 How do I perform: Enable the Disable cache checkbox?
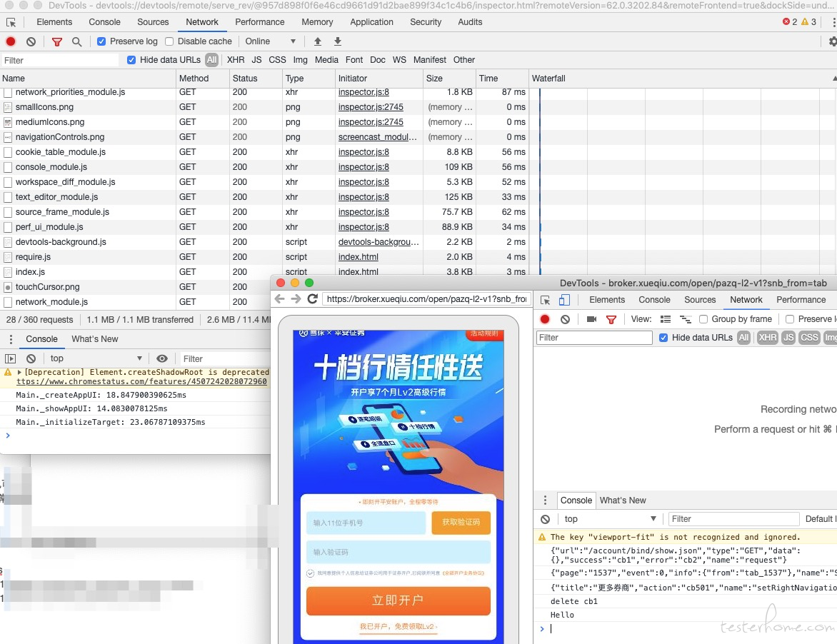[x=169, y=41]
